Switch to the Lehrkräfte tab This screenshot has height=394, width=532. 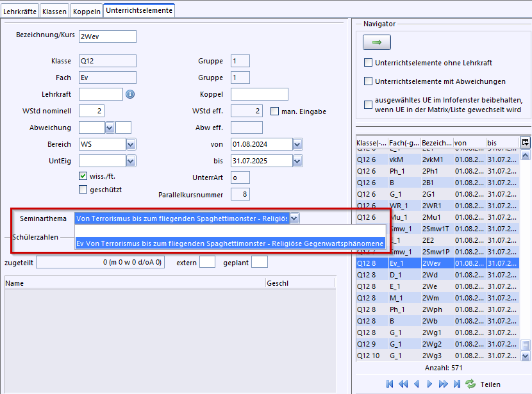[20, 11]
